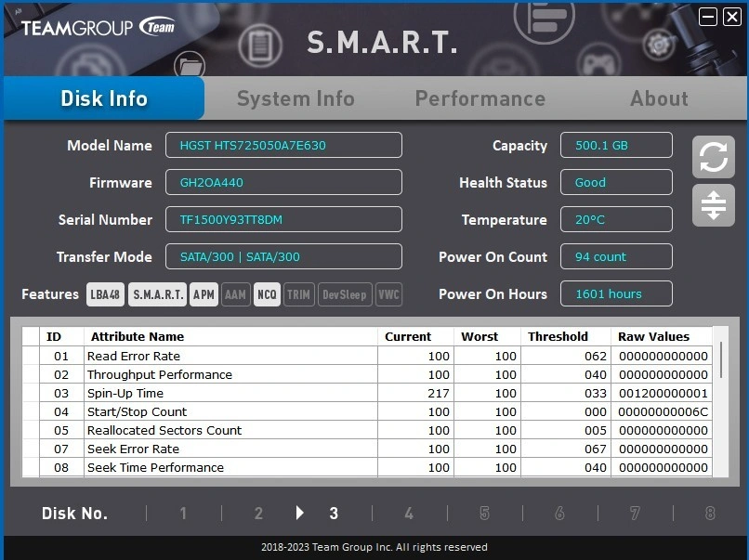
Task: Minimize the S.M.A.R.T. window
Action: pyautogui.click(x=709, y=17)
